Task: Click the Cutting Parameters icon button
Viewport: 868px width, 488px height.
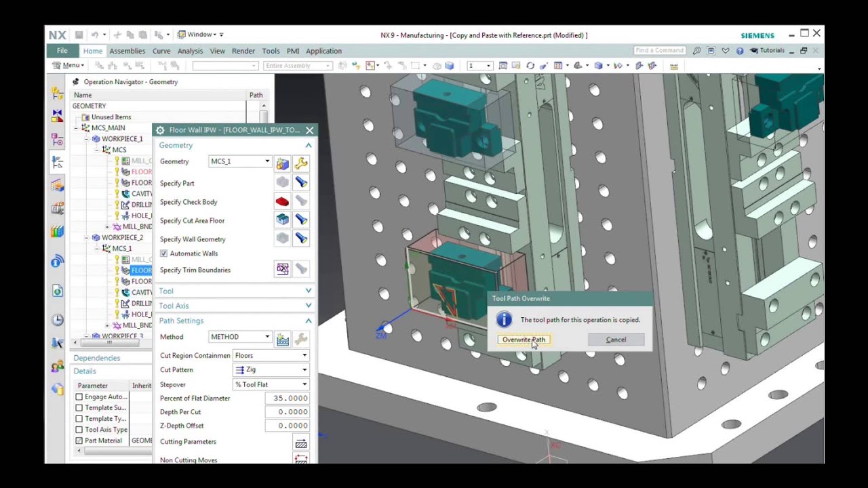Action: pyautogui.click(x=301, y=443)
